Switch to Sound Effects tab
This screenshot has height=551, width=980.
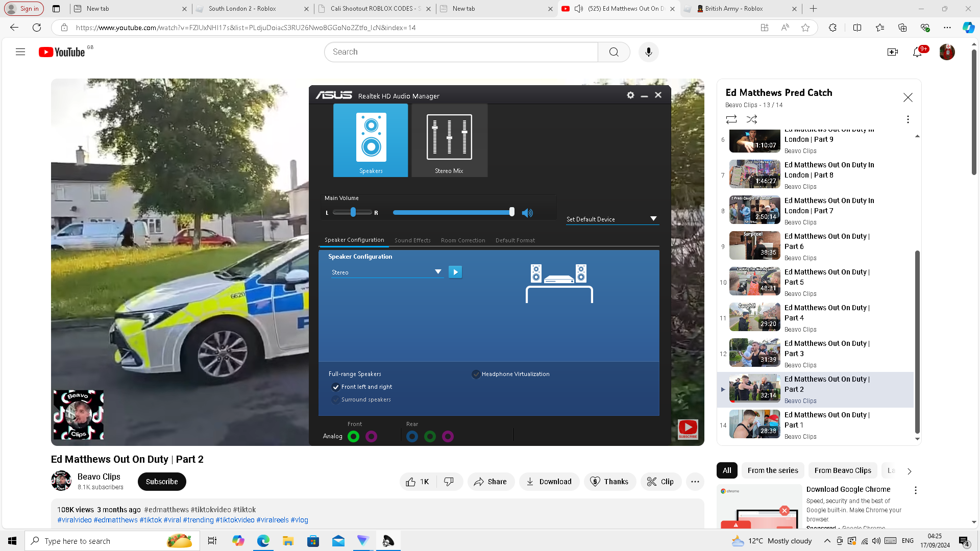click(412, 240)
